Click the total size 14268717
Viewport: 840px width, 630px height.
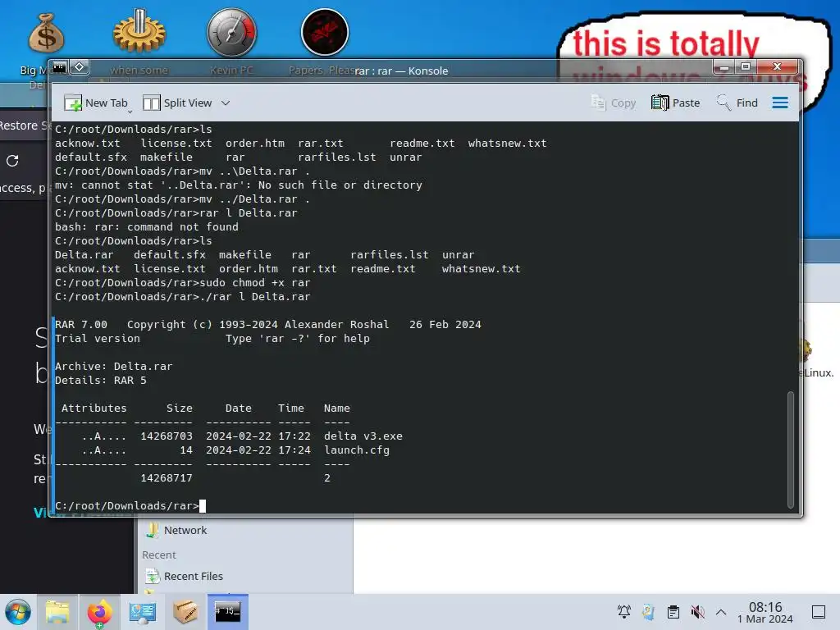tap(167, 478)
